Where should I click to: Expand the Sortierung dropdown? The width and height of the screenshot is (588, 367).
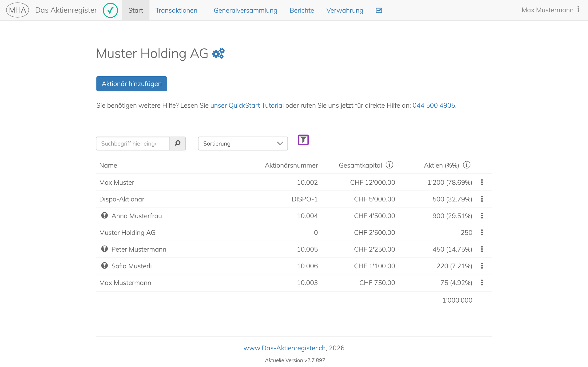243,144
